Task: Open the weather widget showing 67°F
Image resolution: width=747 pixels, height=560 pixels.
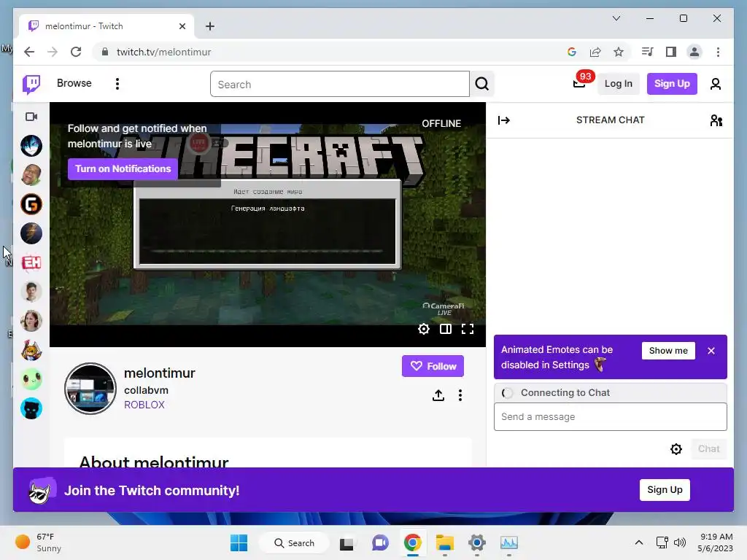Action: coord(38,542)
